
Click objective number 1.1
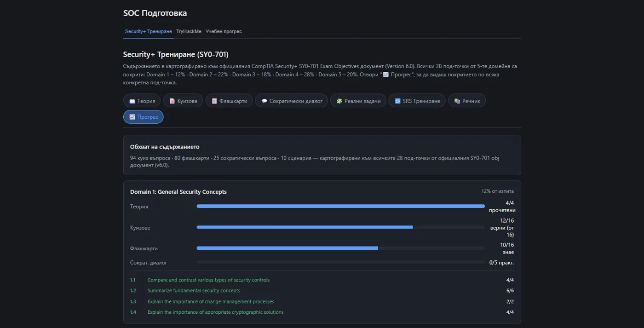(x=133, y=280)
